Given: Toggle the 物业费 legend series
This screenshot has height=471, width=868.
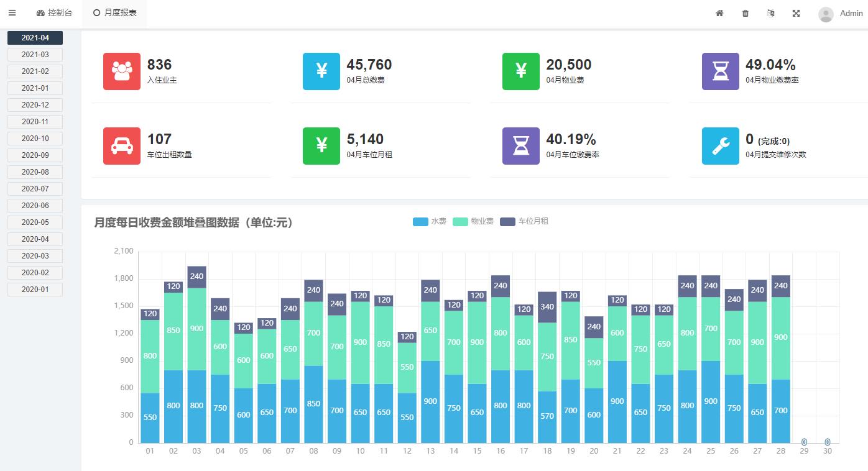Looking at the screenshot, I should pos(473,222).
